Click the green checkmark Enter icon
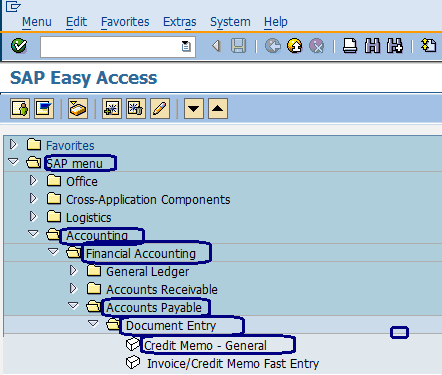This screenshot has width=442, height=375. coord(19,46)
